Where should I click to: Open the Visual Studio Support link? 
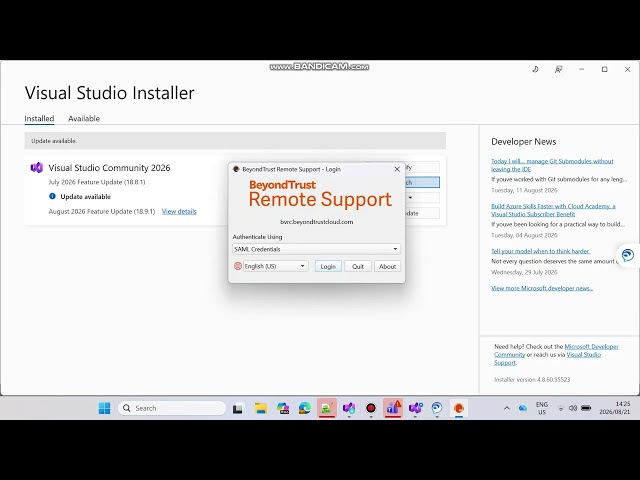tap(547, 358)
